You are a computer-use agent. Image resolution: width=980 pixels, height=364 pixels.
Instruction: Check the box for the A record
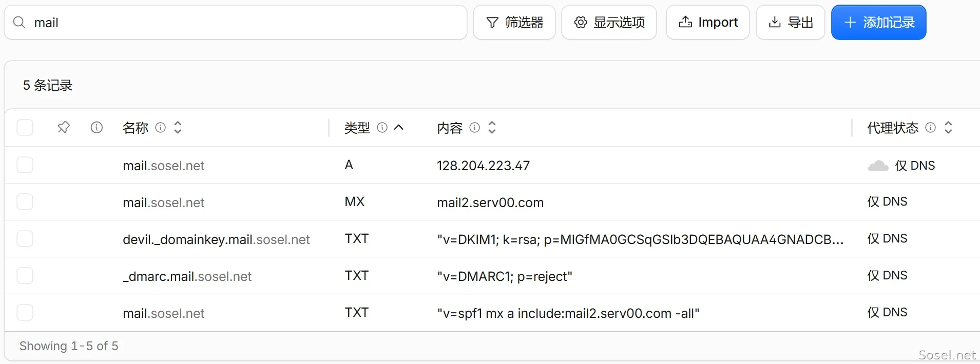[25, 165]
